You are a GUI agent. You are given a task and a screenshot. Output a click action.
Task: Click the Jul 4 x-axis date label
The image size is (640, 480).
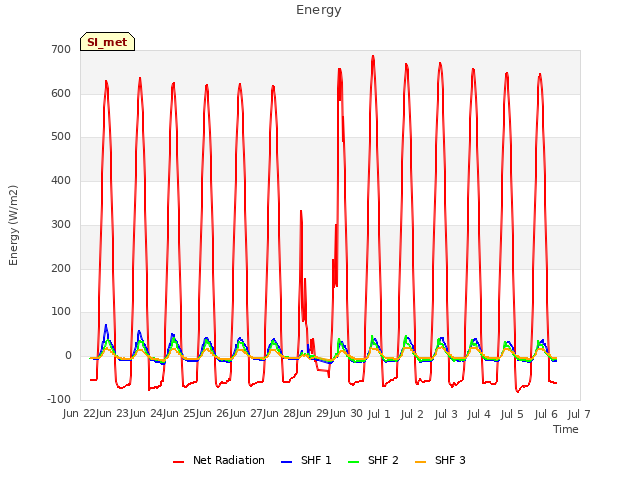pyautogui.click(x=479, y=414)
